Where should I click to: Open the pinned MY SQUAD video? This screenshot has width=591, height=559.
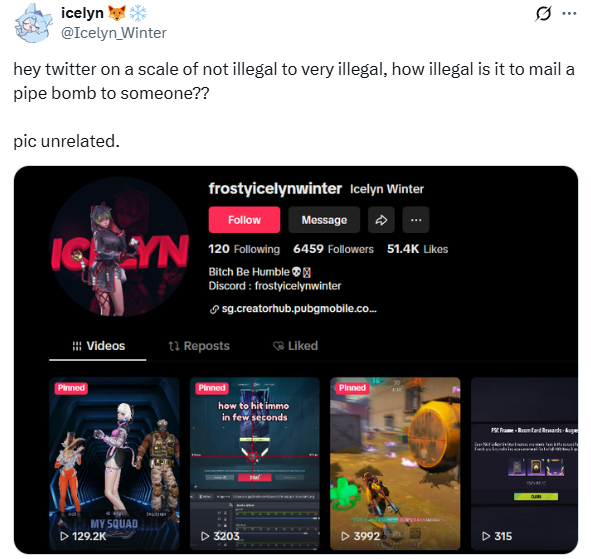(x=114, y=464)
